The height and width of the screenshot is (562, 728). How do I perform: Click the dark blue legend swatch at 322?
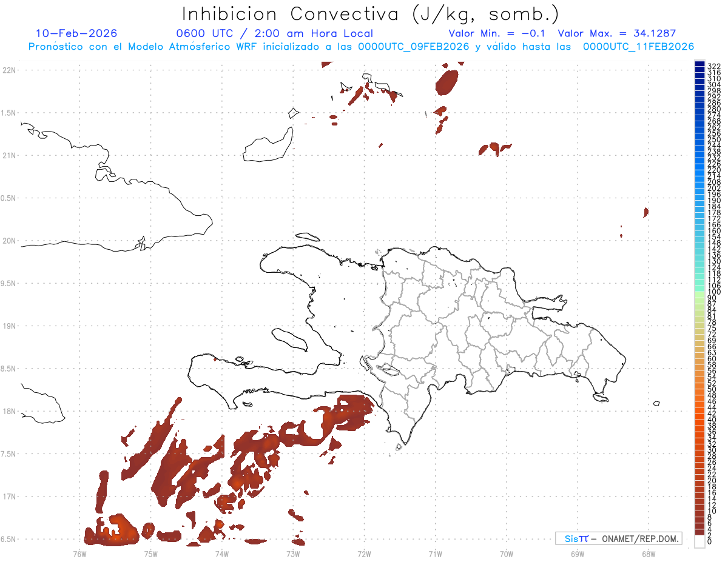[699, 65]
